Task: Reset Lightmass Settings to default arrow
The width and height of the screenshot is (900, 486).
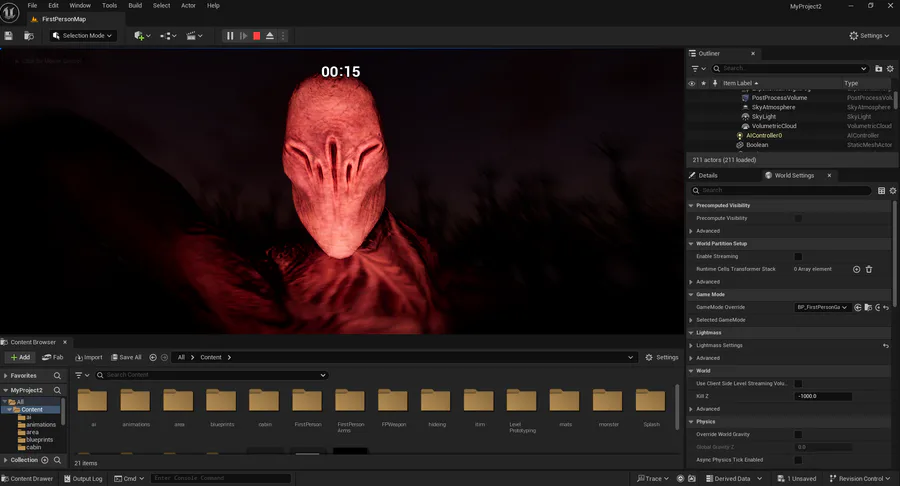Action: click(886, 345)
